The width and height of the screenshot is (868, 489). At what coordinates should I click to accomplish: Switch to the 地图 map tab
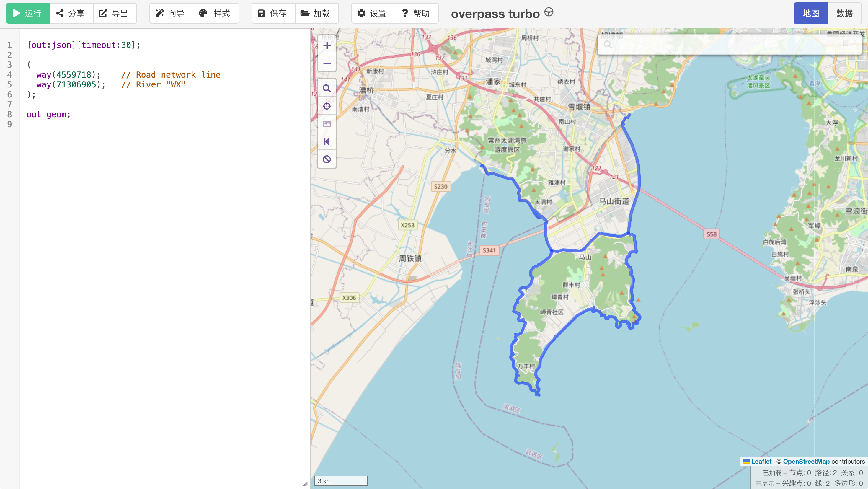tap(810, 14)
